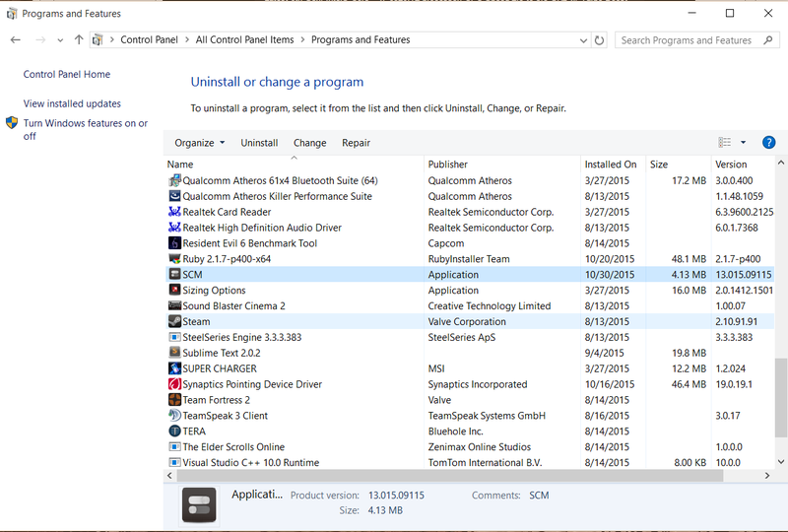
Task: Click Zenimax Online Studios publisher cell
Action: coord(479,446)
